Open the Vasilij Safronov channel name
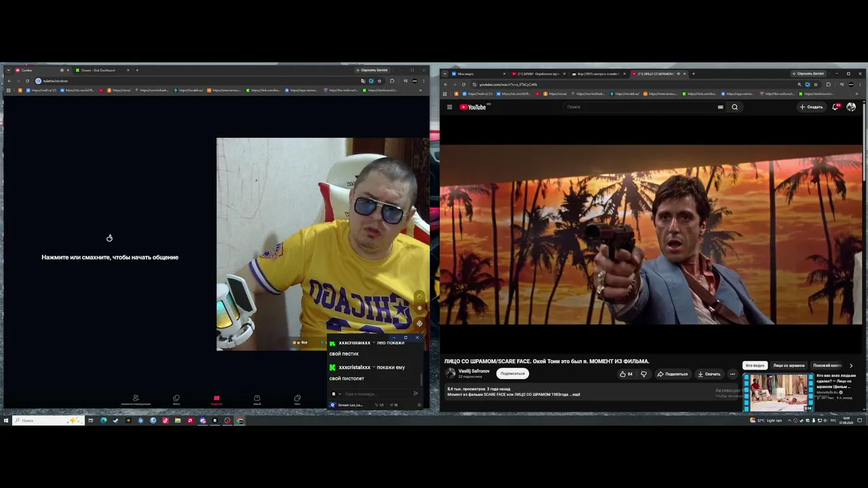This screenshot has height=488, width=868. (474, 371)
